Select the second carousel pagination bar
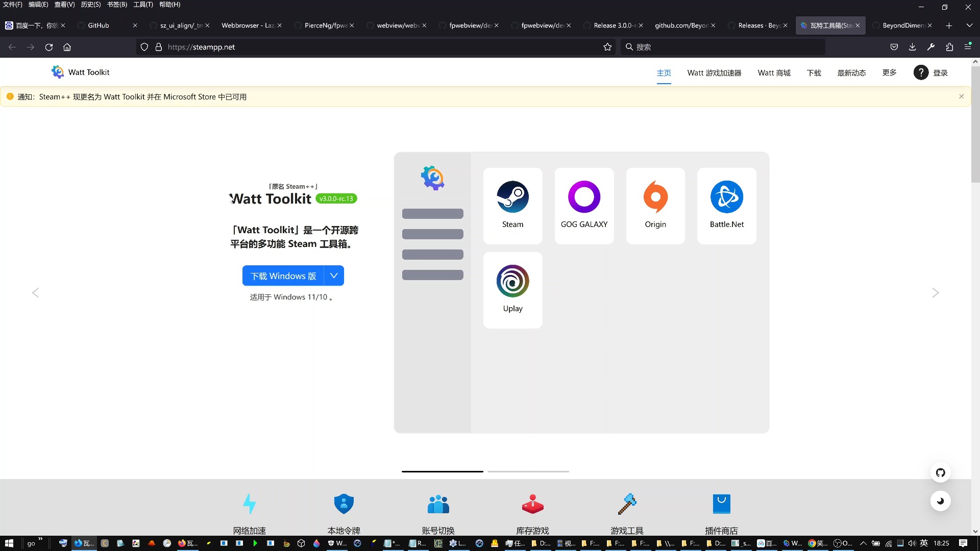 (x=528, y=471)
